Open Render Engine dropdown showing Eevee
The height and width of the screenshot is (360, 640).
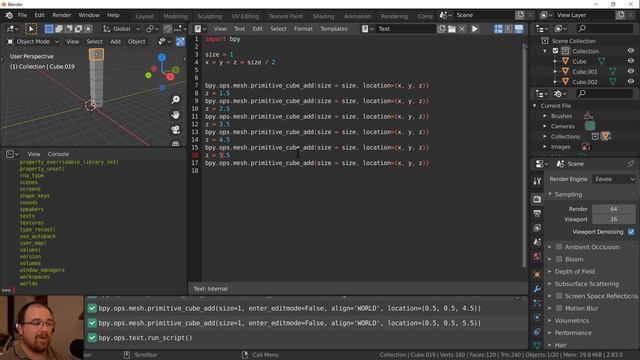point(614,179)
